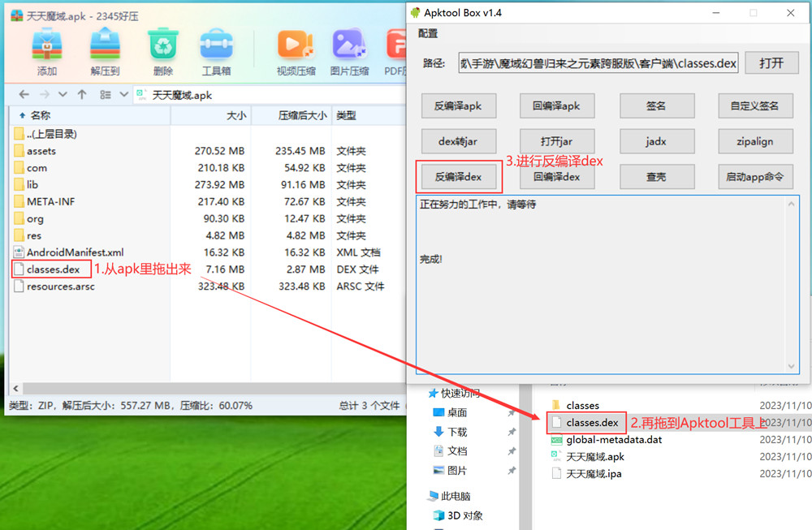Viewport: 812px width, 530px height.
Task: Click the assets folder icon in the archive
Action: coord(19,151)
